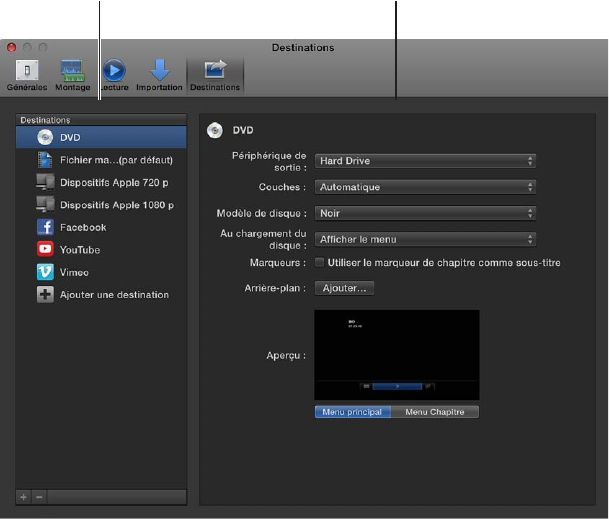Open Couches Automatique dropdown

click(x=425, y=187)
